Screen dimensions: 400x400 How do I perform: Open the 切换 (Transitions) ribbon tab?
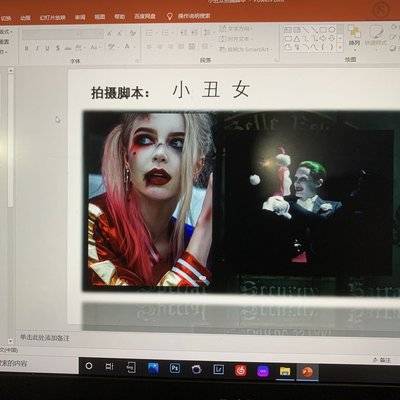(5, 18)
